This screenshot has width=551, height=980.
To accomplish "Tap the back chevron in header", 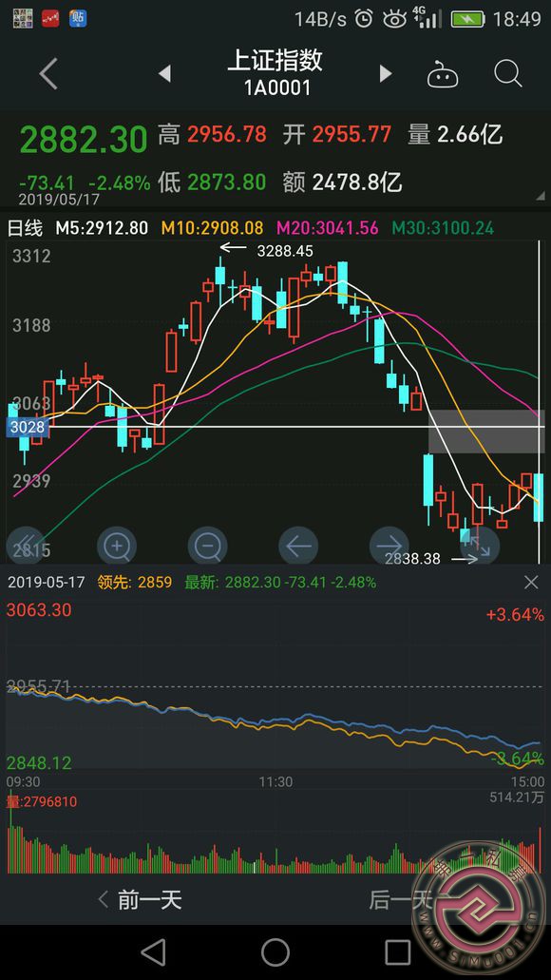I will click(48, 74).
